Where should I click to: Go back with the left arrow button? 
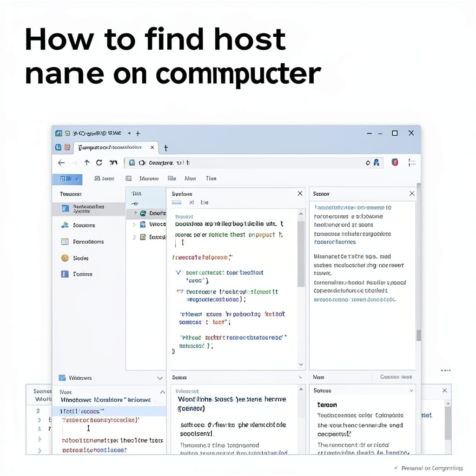click(x=61, y=163)
